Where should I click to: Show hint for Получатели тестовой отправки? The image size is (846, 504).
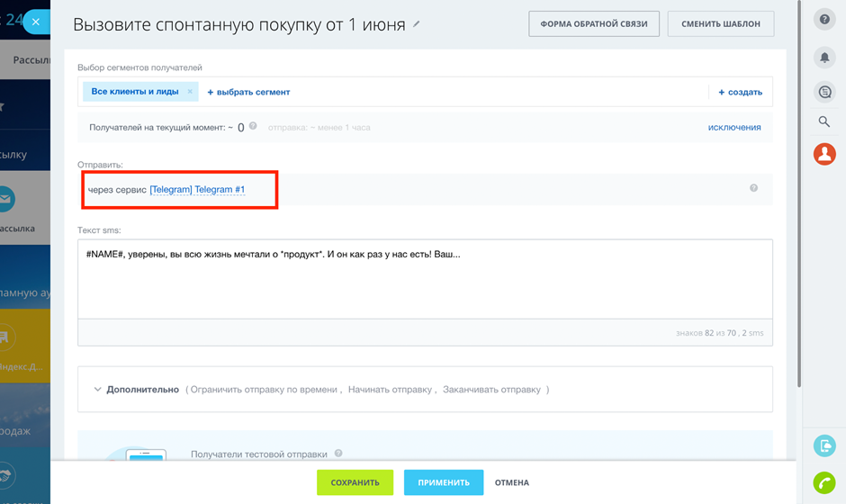pos(338,454)
